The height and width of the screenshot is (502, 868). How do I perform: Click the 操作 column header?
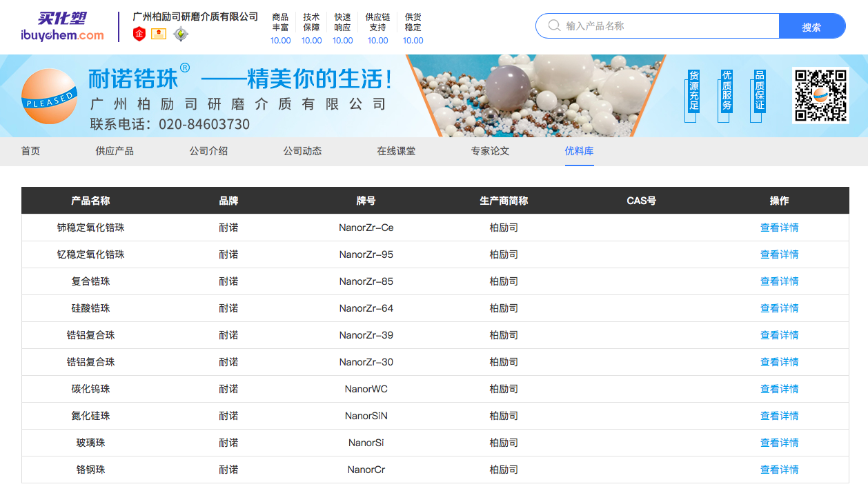coord(779,201)
